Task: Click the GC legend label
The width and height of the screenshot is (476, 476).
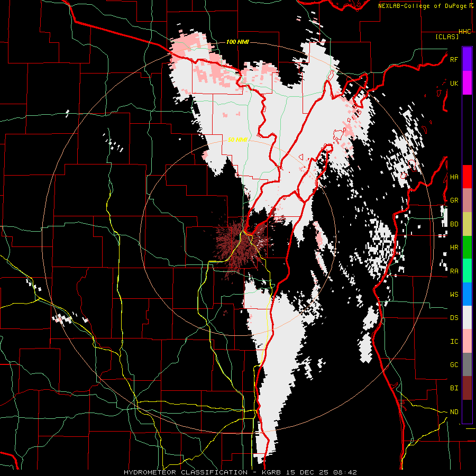Action: point(454,365)
